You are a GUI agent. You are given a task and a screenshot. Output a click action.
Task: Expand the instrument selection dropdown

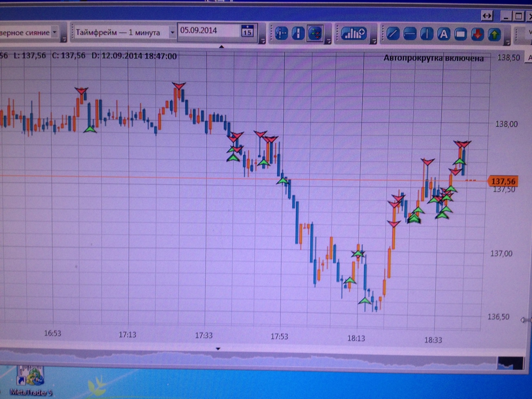pyautogui.click(x=55, y=32)
